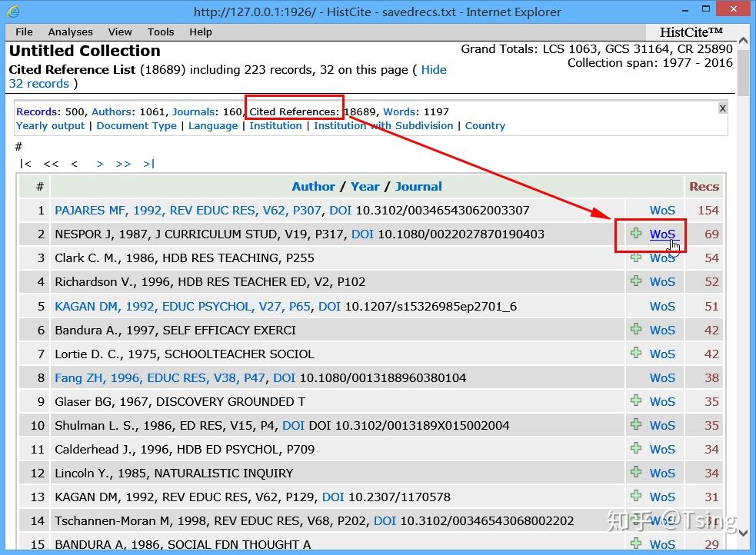This screenshot has width=756, height=555.
Task: Open the Records list link
Action: 37,111
